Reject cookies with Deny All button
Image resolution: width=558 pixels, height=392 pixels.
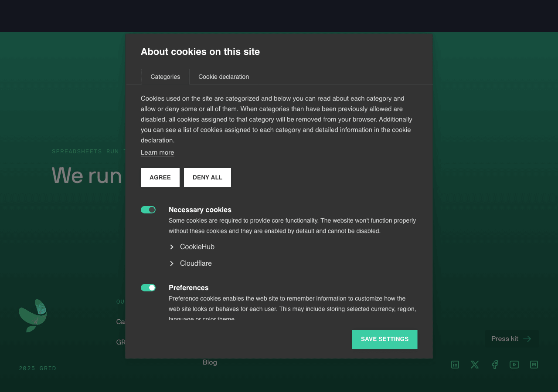coord(208,178)
